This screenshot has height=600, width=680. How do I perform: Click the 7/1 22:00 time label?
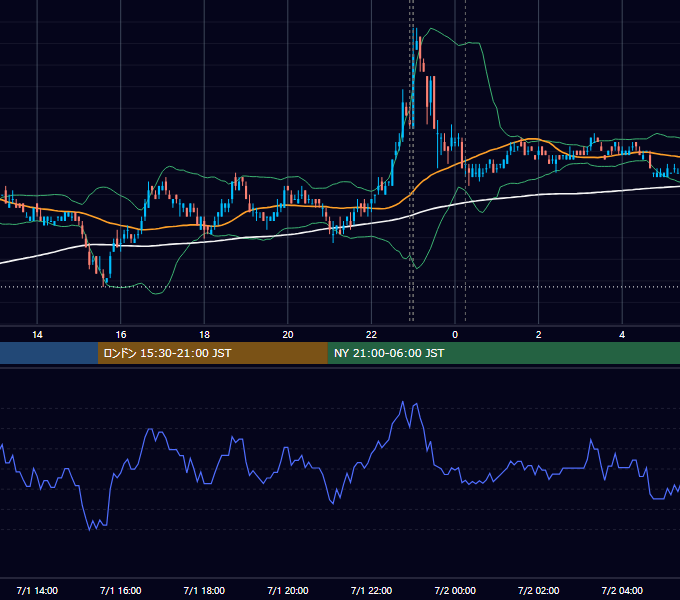click(x=371, y=590)
